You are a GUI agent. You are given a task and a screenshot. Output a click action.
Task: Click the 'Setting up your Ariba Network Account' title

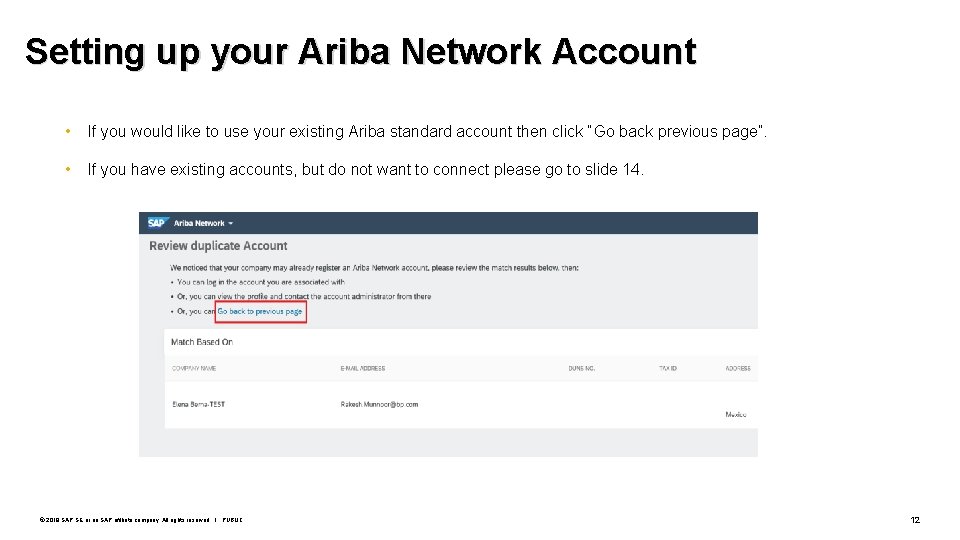360,52
